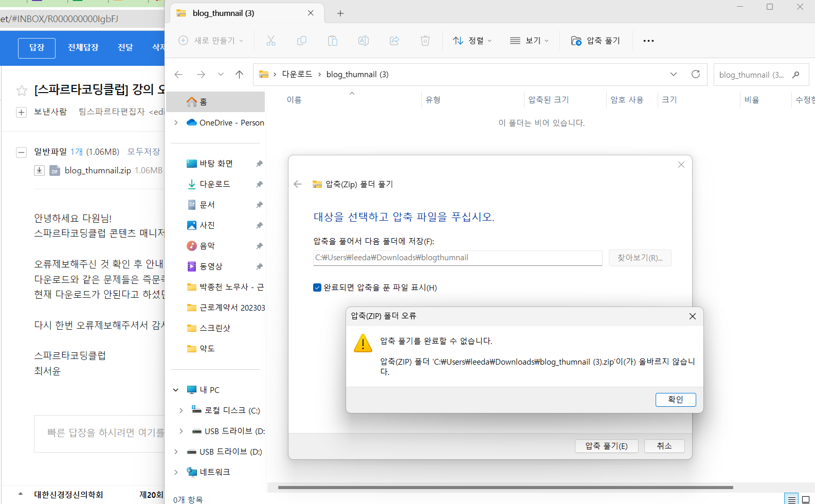Expand the 로컬 디스크 (C:) node
Image resolution: width=815 pixels, height=504 pixels.
point(181,410)
